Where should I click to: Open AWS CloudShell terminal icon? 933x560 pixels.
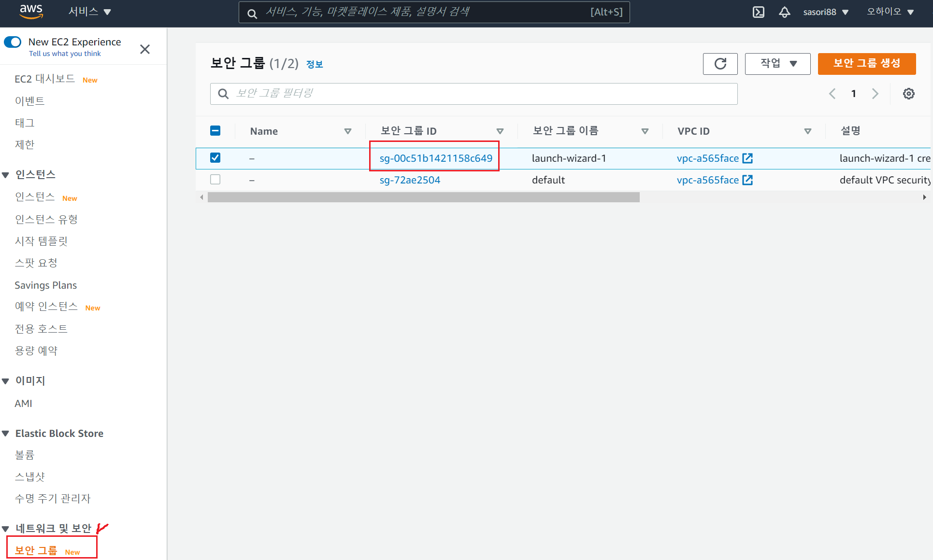click(x=759, y=12)
